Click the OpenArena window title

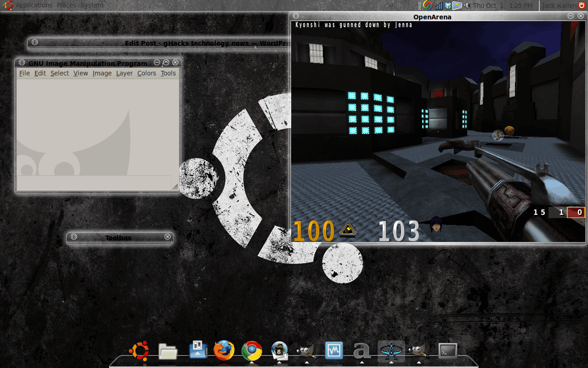[432, 17]
